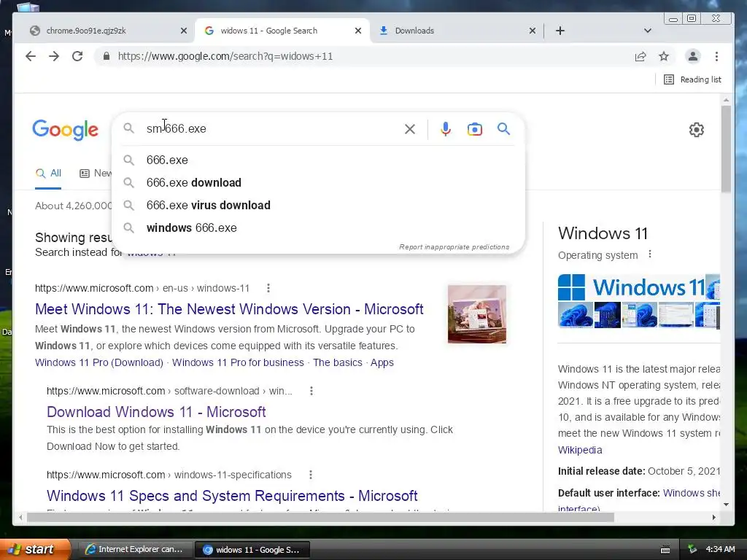747x560 pixels.
Task: Submit search with blue magnifier
Action: point(503,128)
